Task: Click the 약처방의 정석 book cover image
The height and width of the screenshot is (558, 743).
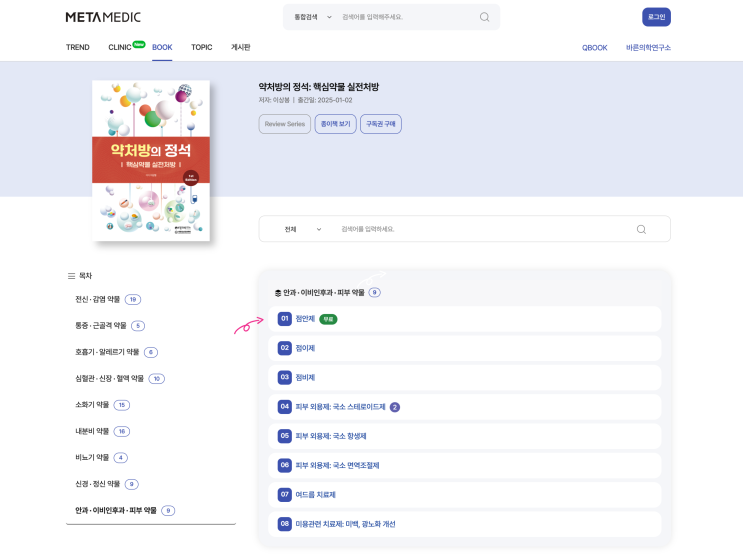Action: pos(151,161)
